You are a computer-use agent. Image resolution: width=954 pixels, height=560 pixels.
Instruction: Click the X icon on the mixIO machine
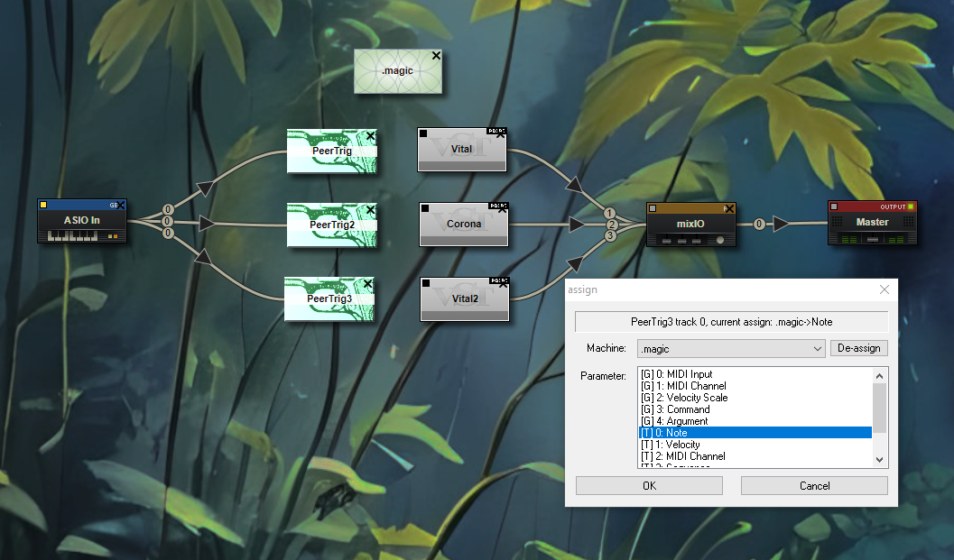[729, 209]
